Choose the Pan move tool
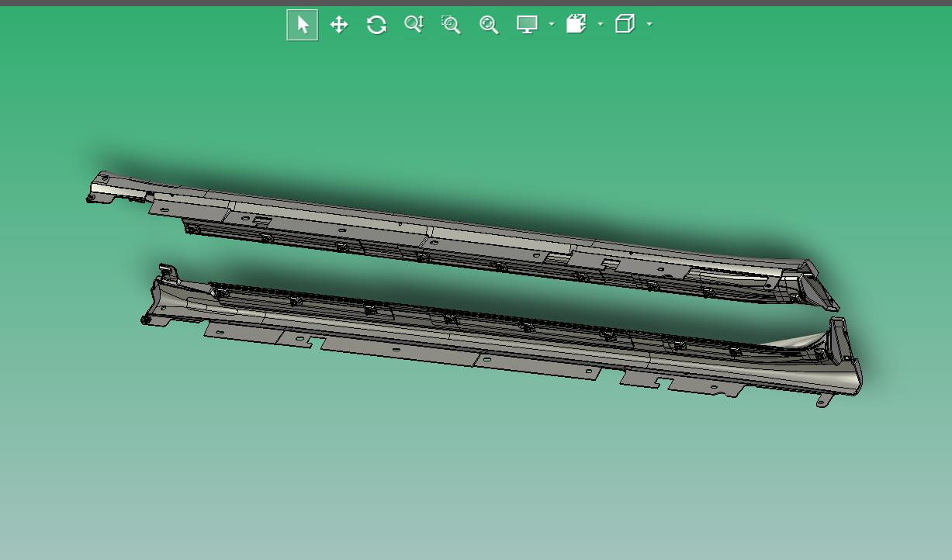Image resolution: width=952 pixels, height=560 pixels. [x=339, y=25]
